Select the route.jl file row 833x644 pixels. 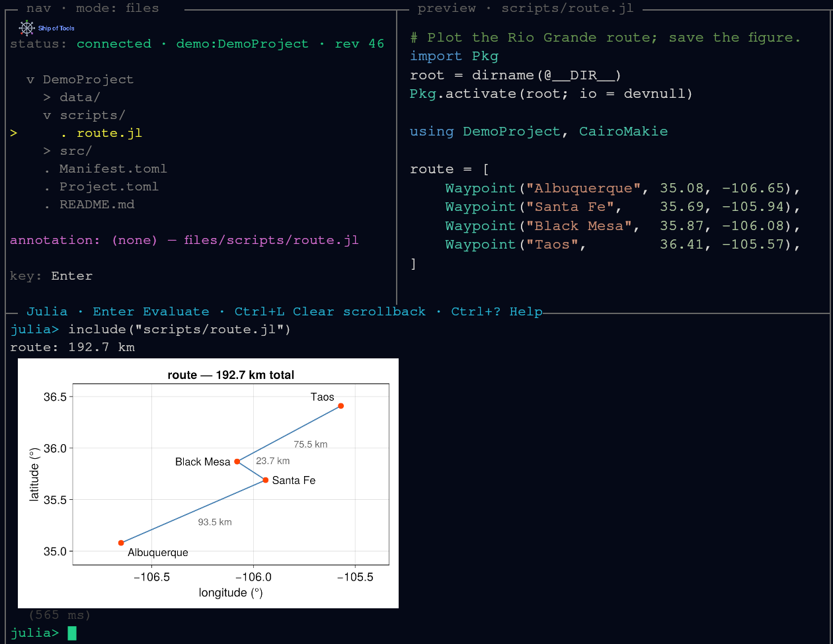pyautogui.click(x=101, y=133)
